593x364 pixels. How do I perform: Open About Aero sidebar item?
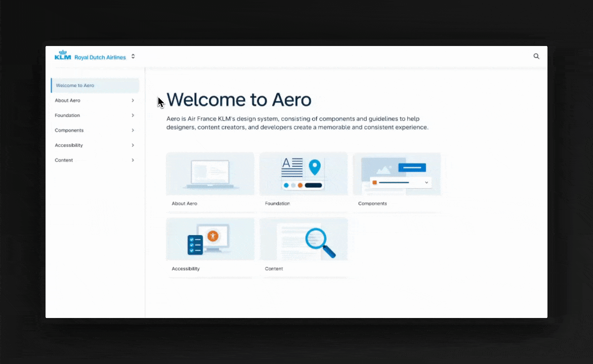point(95,101)
